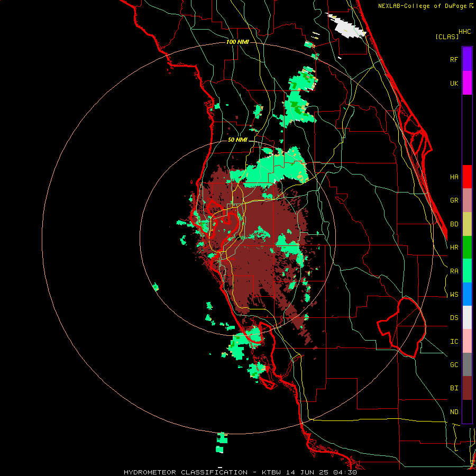Viewport: 476px width, 476px height.
Task: Click the UK legend label text
Action: [x=454, y=83]
